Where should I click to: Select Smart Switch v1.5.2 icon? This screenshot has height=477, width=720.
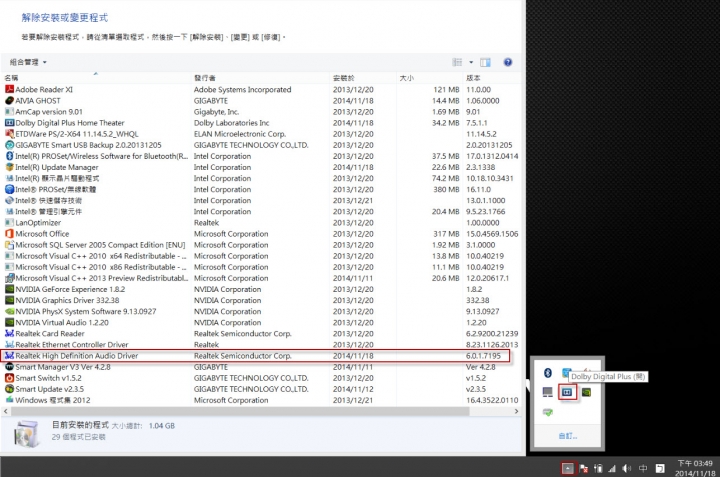pos(9,378)
